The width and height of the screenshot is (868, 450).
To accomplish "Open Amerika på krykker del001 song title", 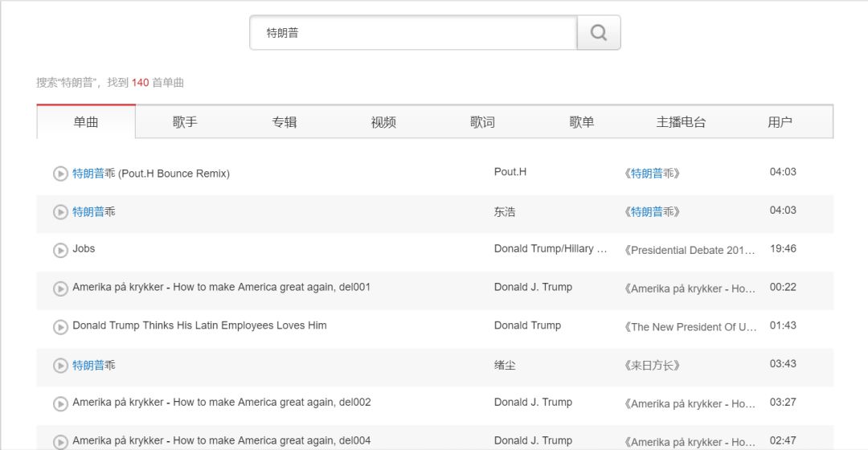I will point(222,287).
